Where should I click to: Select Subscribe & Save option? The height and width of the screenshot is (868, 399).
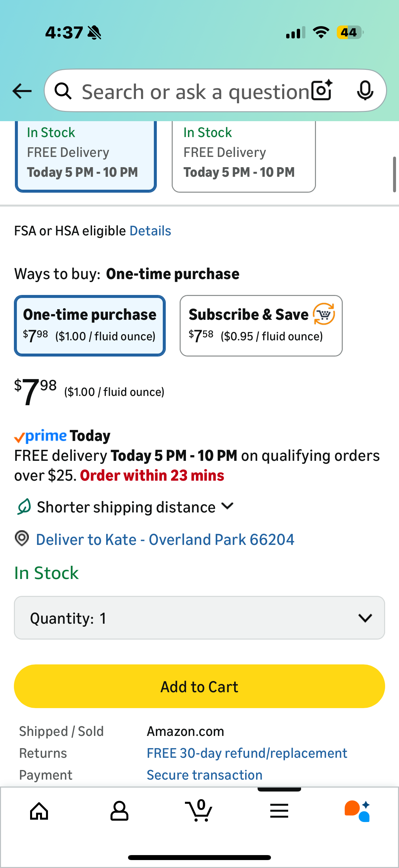(261, 325)
